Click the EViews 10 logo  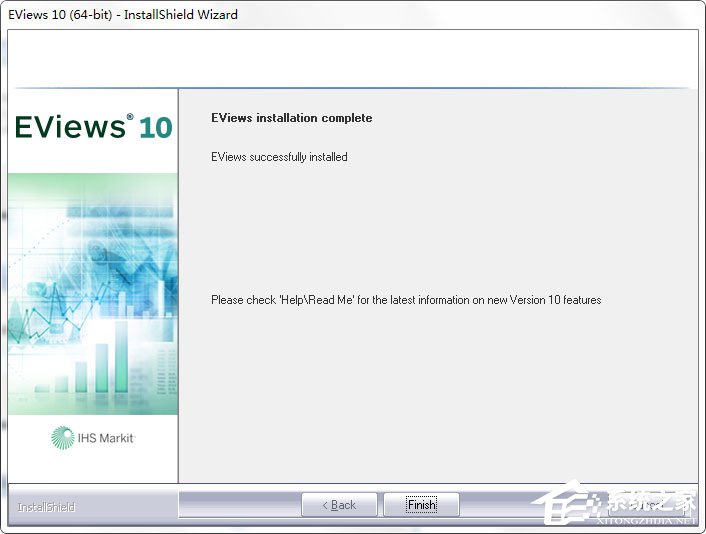(94, 127)
